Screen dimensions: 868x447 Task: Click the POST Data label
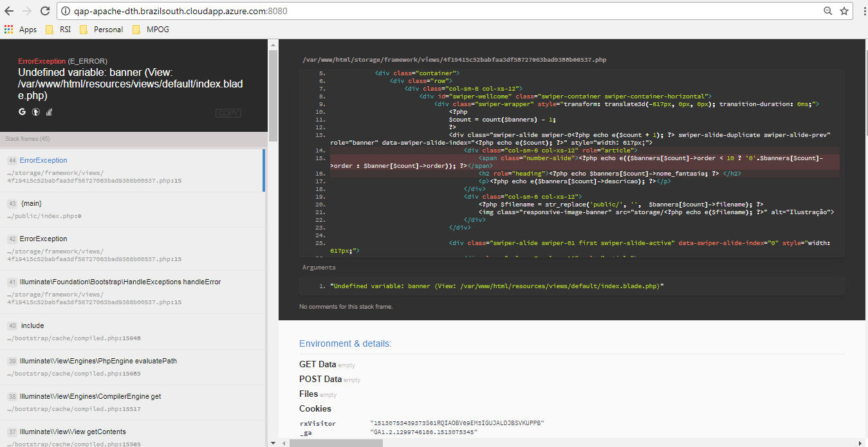[x=320, y=379]
